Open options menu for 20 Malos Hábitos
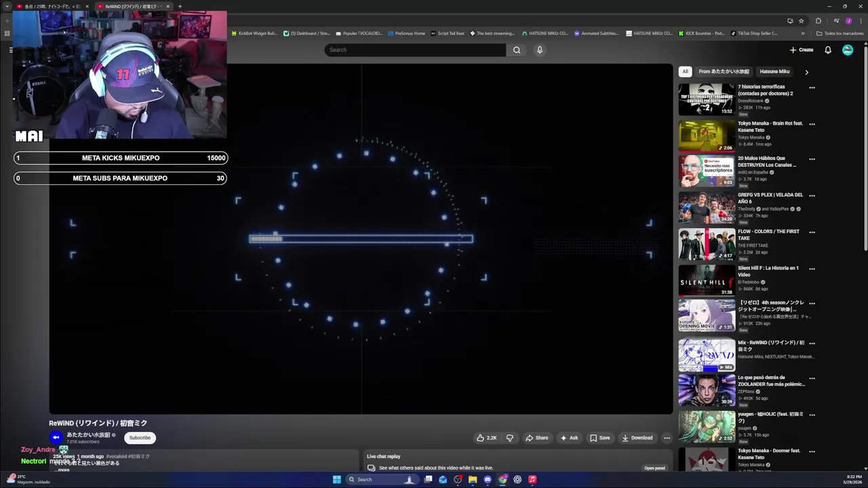 pos(812,159)
